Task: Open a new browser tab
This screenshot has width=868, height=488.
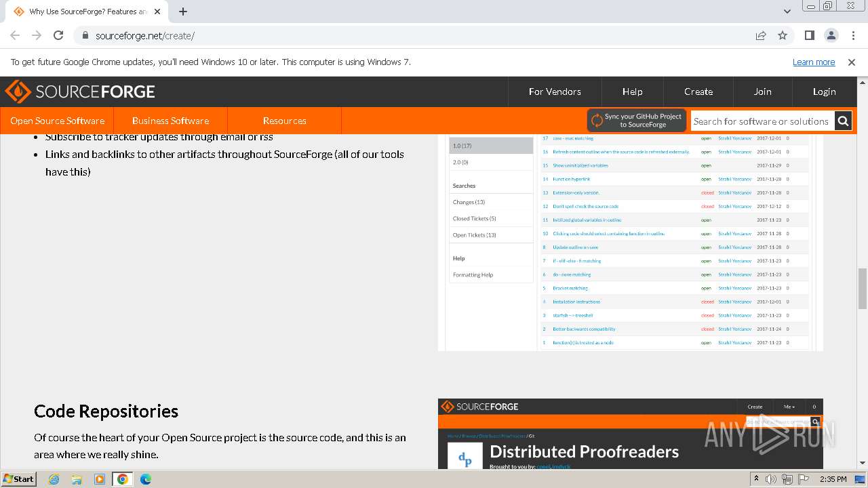Action: pyautogui.click(x=183, y=12)
